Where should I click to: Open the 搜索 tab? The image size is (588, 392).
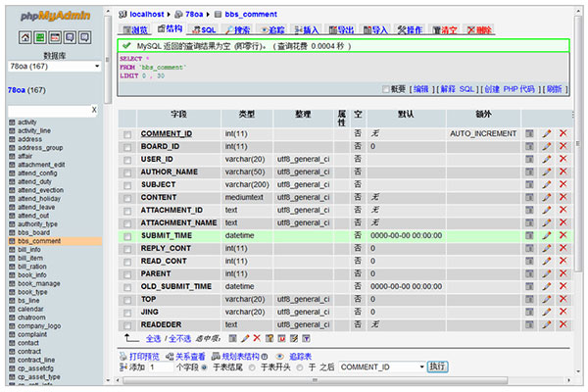pyautogui.click(x=238, y=30)
